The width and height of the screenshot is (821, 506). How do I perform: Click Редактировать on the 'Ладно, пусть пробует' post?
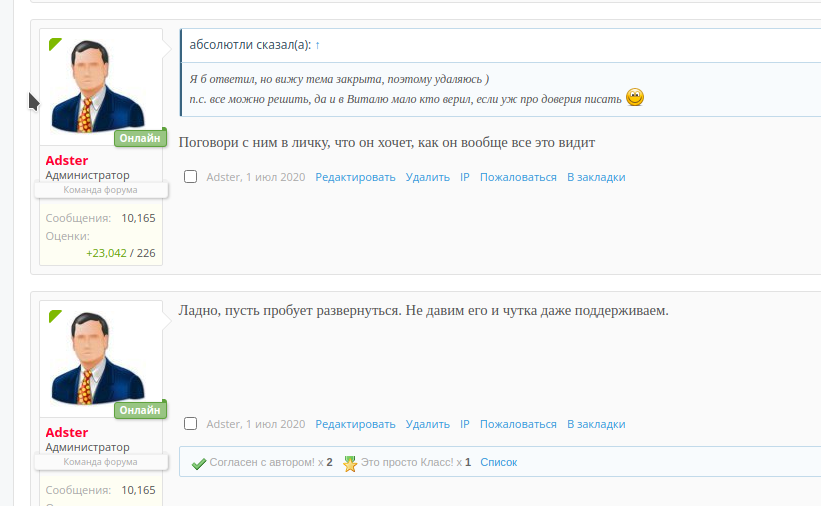pyautogui.click(x=355, y=424)
